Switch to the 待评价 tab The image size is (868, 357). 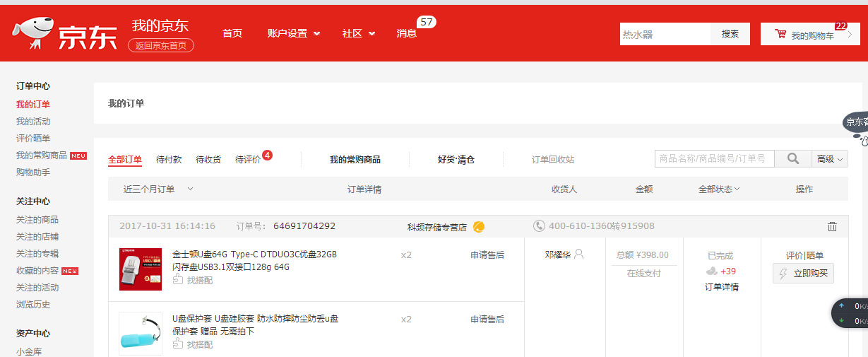coord(248,160)
